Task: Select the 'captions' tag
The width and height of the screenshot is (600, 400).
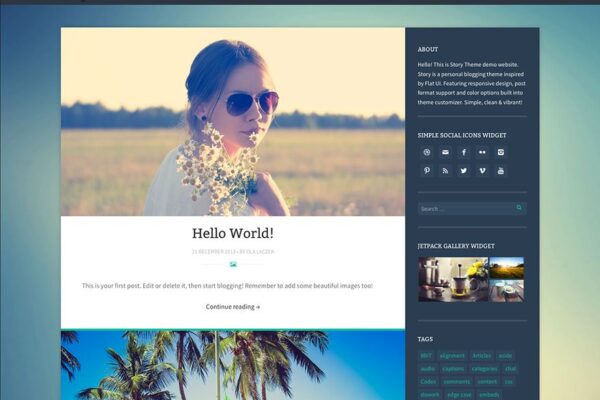Action: [453, 369]
